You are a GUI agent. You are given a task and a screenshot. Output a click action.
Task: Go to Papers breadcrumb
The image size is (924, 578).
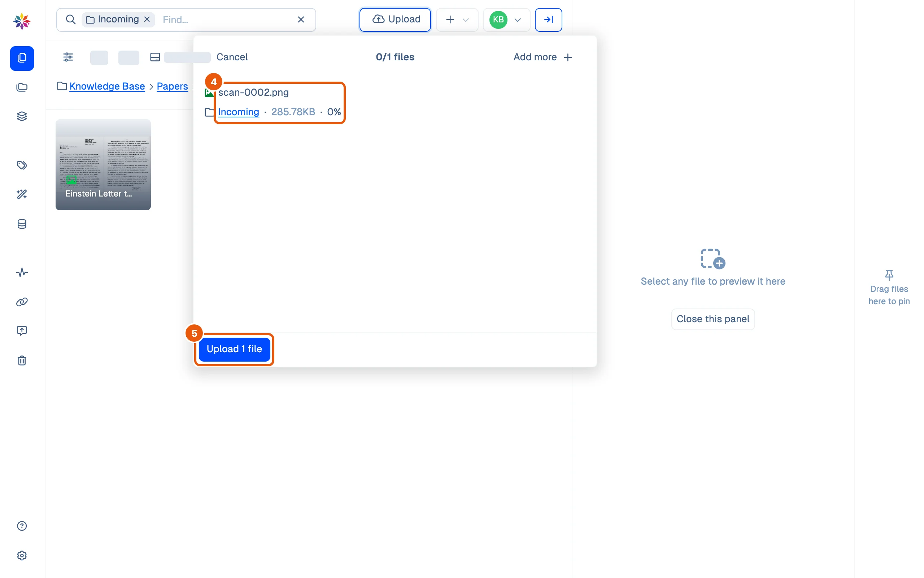coord(172,86)
